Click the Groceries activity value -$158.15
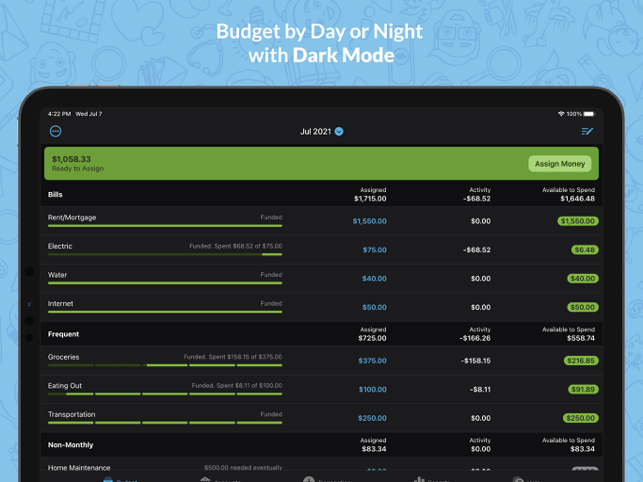The height and width of the screenshot is (482, 643). pyautogui.click(x=475, y=361)
